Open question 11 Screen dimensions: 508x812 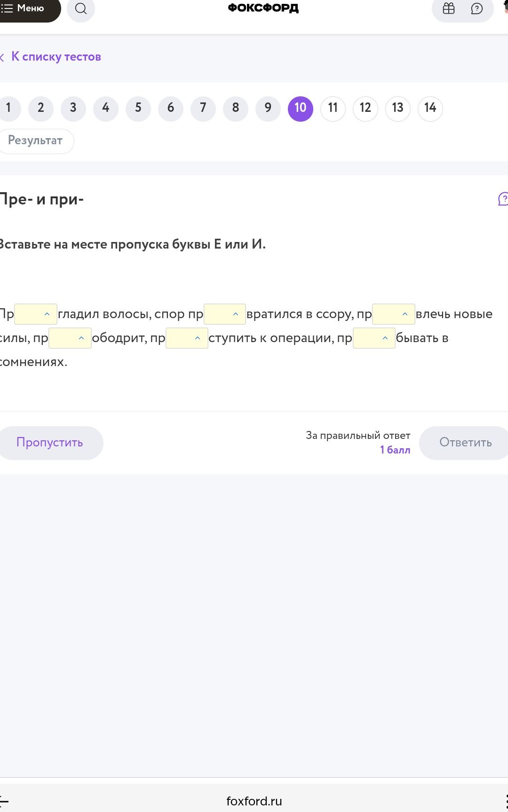333,108
